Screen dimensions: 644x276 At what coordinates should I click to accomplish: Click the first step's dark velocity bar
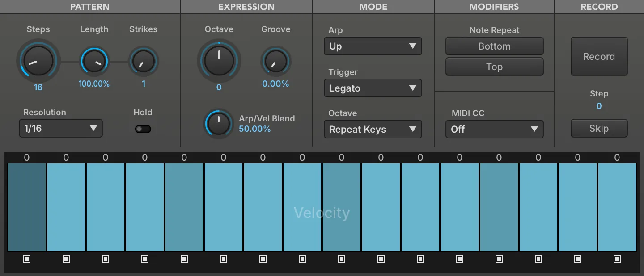coord(27,207)
